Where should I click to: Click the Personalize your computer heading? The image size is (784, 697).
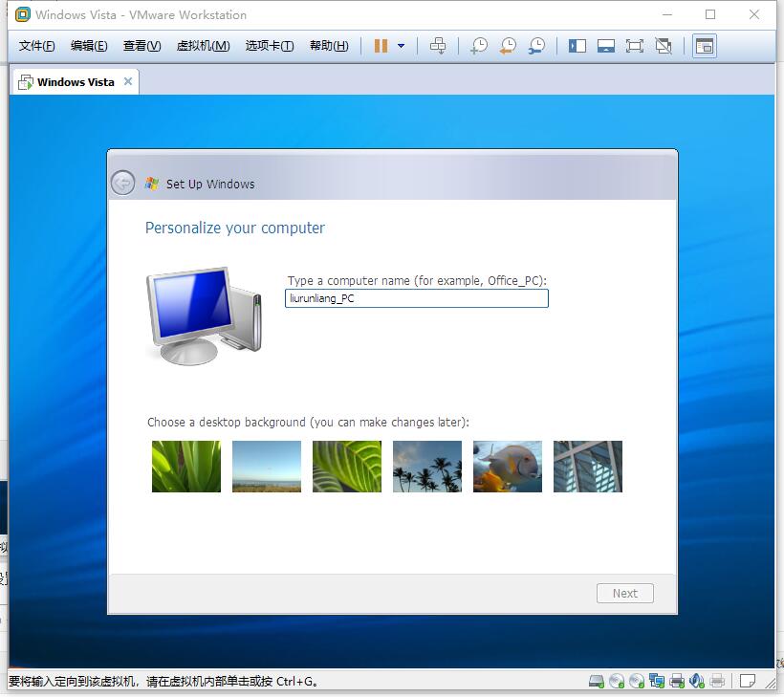click(x=235, y=228)
